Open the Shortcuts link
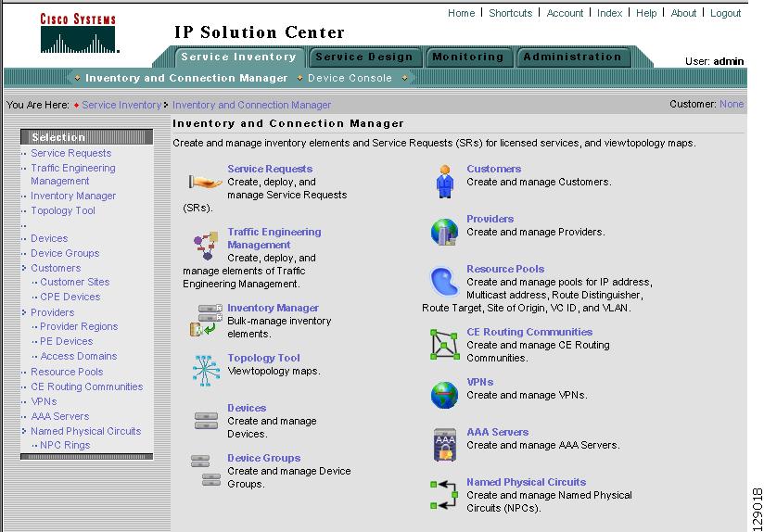The image size is (764, 532). pyautogui.click(x=510, y=13)
